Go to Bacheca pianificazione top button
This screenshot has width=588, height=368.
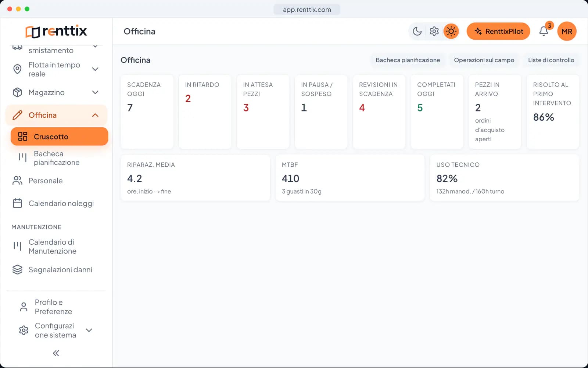[x=408, y=60]
